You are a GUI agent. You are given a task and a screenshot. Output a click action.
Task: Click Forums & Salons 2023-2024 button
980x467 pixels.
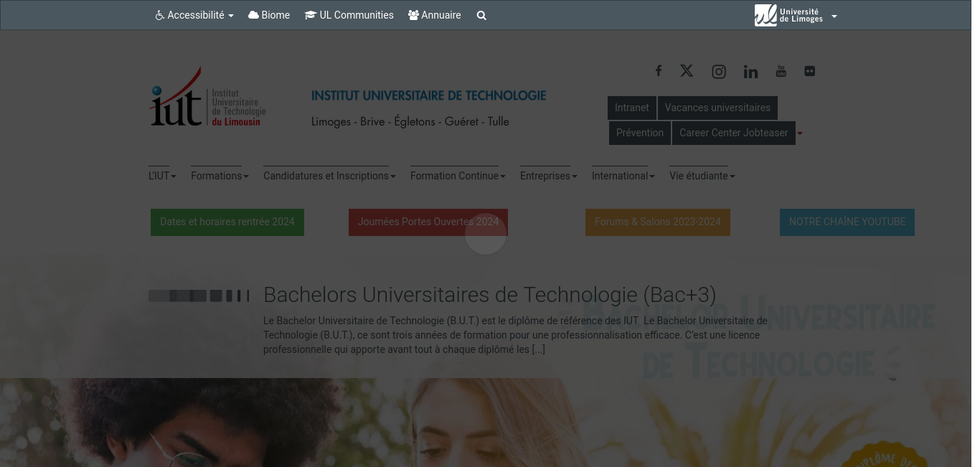click(x=658, y=222)
